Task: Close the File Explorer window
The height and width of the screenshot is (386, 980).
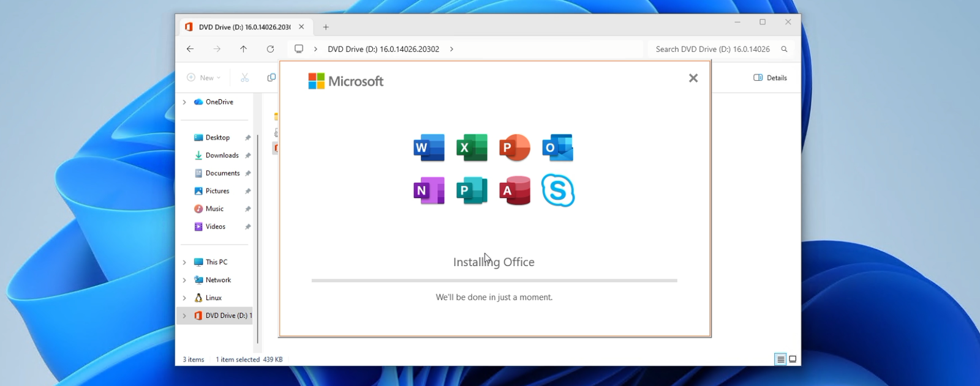Action: click(788, 22)
